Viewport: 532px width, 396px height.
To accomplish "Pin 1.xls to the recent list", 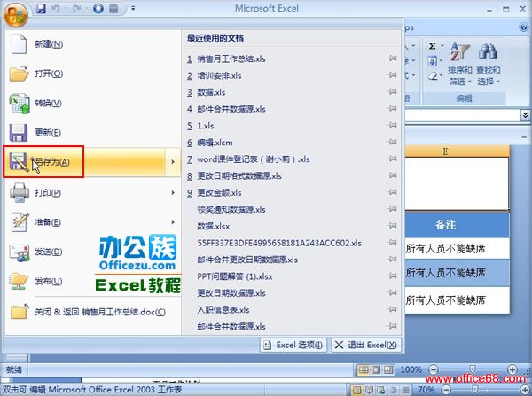I will pyautogui.click(x=392, y=125).
